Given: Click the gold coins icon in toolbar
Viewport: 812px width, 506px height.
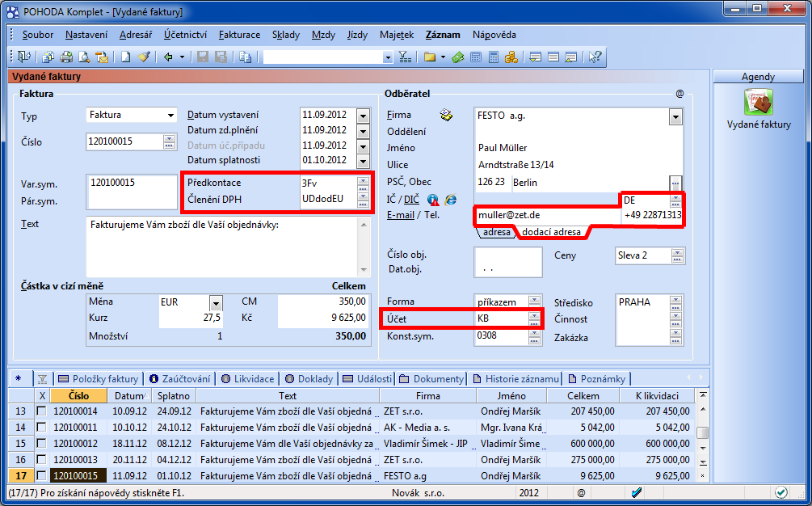Looking at the screenshot, I should (511, 57).
